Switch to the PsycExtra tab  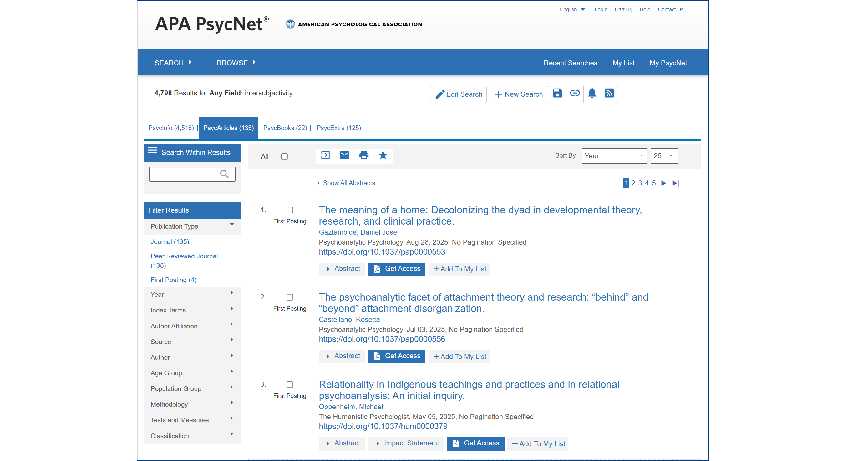pyautogui.click(x=339, y=128)
